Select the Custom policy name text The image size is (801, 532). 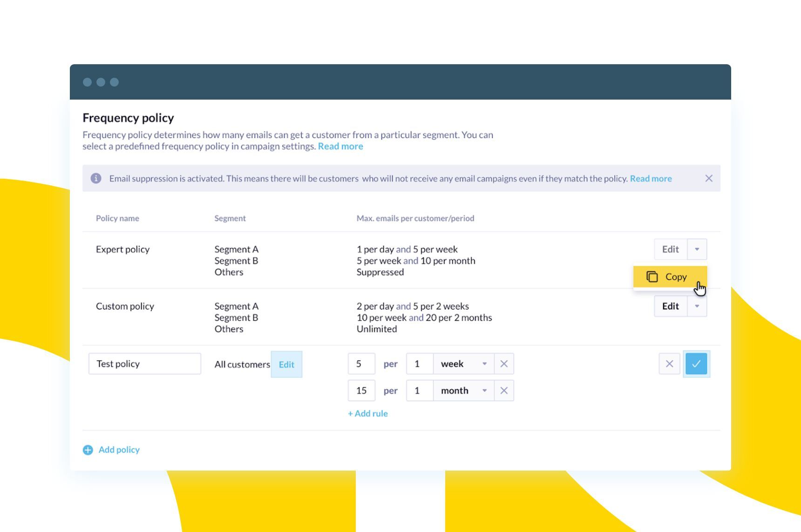pyautogui.click(x=125, y=306)
